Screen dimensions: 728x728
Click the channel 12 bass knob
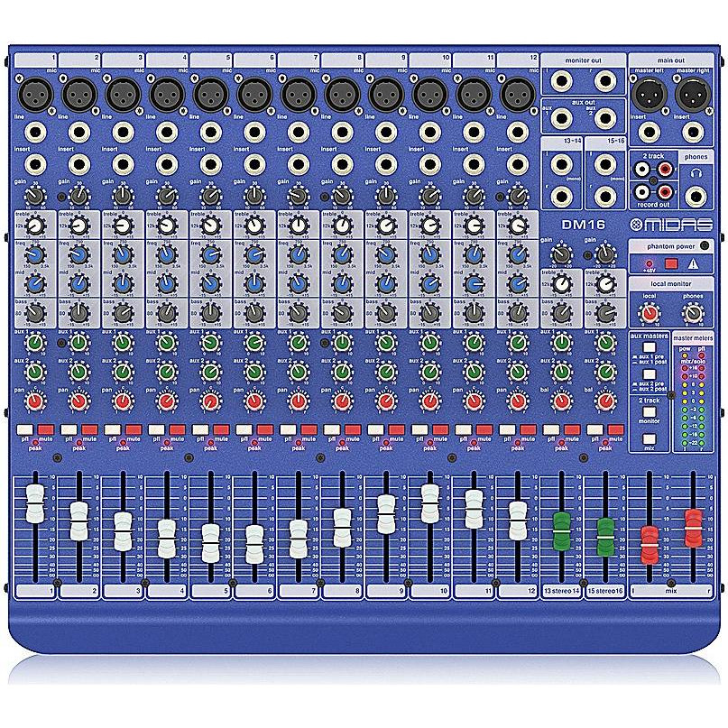[x=518, y=313]
